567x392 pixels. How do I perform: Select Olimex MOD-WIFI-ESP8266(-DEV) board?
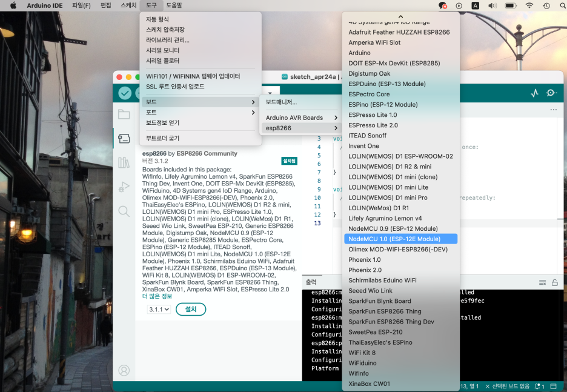click(x=400, y=250)
